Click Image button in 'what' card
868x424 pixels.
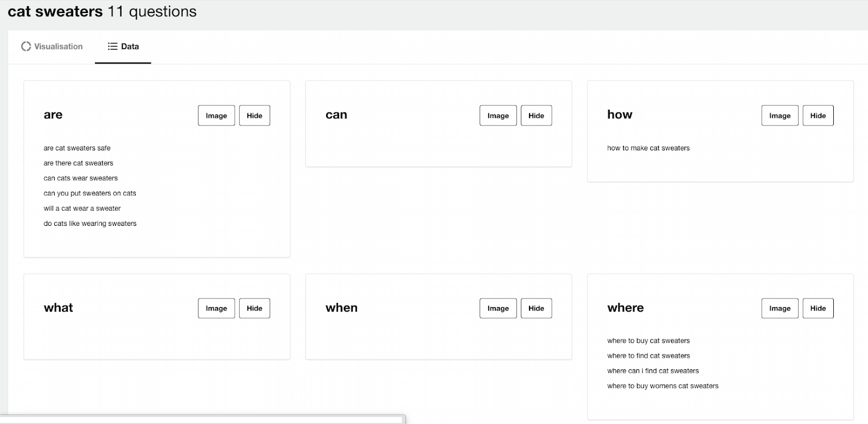click(x=216, y=308)
